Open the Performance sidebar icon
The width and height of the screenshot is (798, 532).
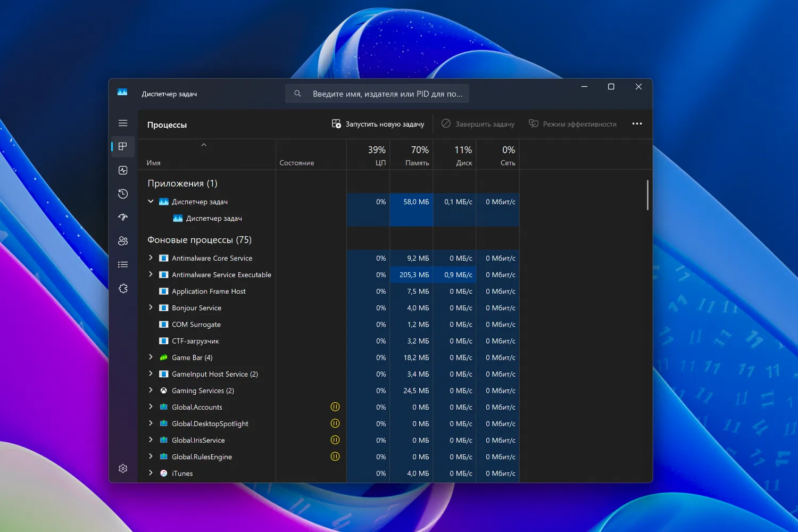[123, 170]
